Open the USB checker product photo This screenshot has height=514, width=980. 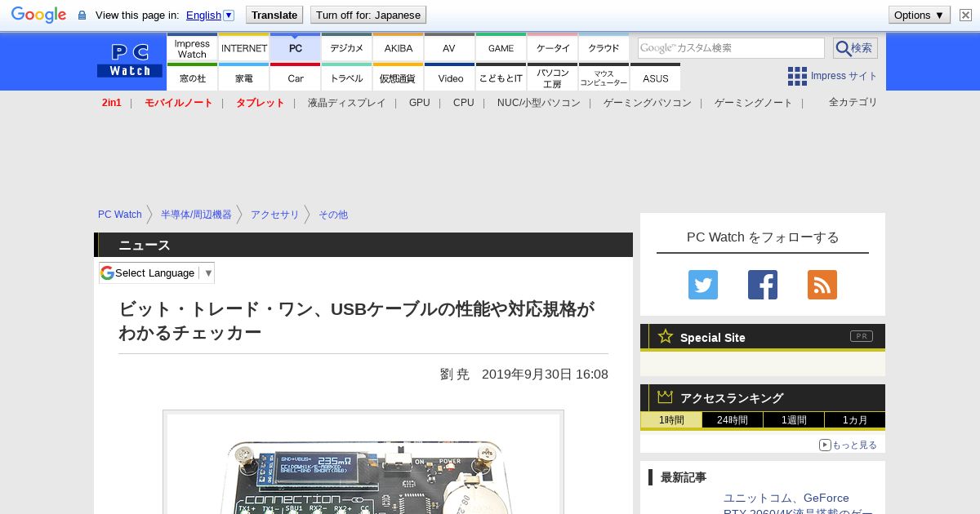pyautogui.click(x=363, y=463)
